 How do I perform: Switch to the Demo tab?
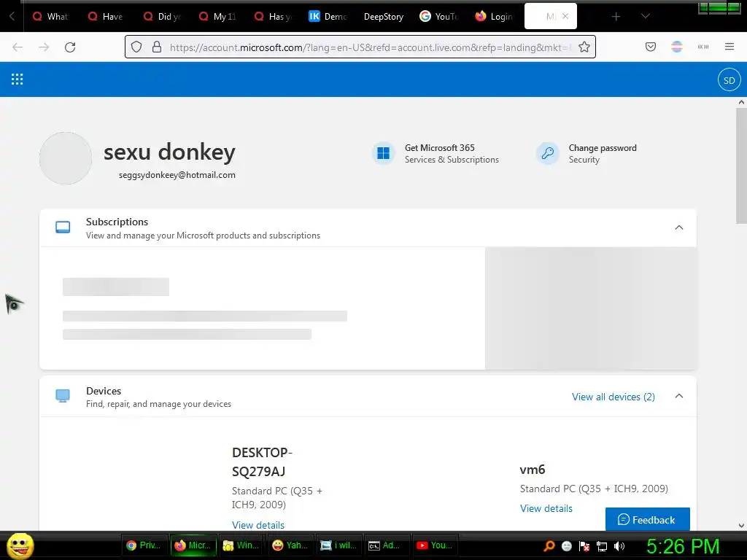[328, 17]
